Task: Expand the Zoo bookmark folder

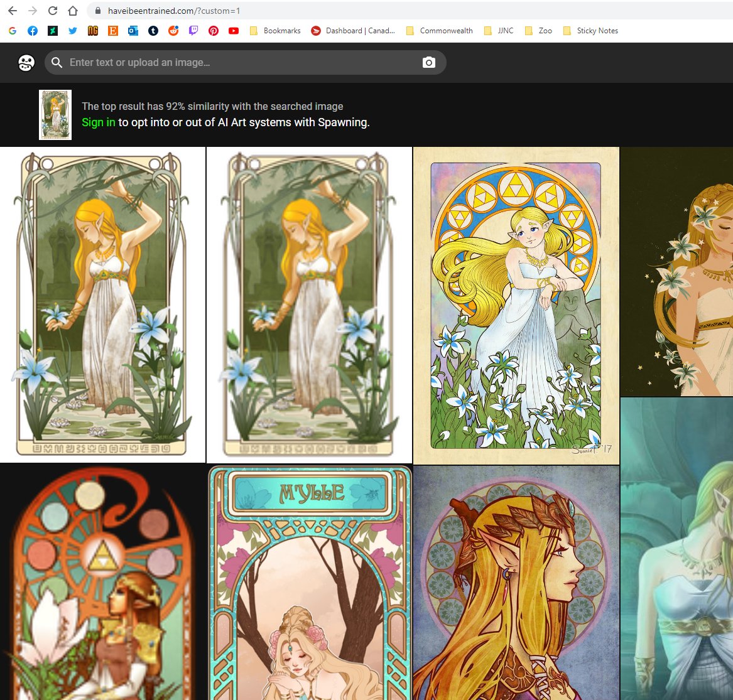Action: [x=538, y=31]
